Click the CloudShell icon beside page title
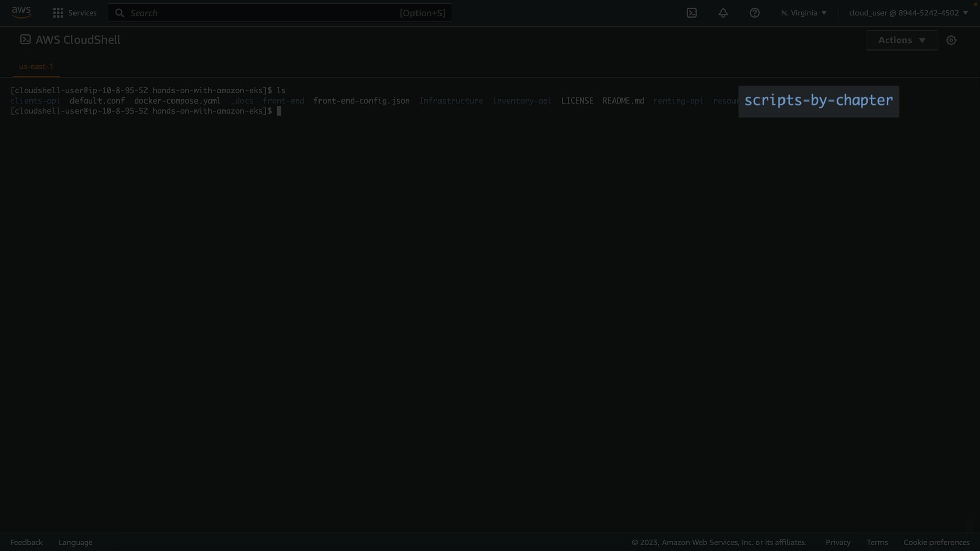Viewport: 980px width, 551px height. pos(26,40)
